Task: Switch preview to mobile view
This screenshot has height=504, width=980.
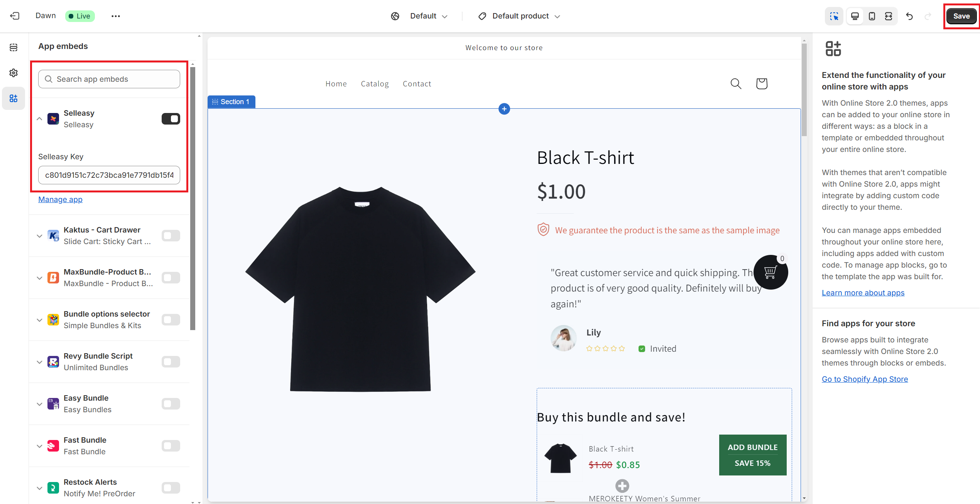Action: coord(871,16)
